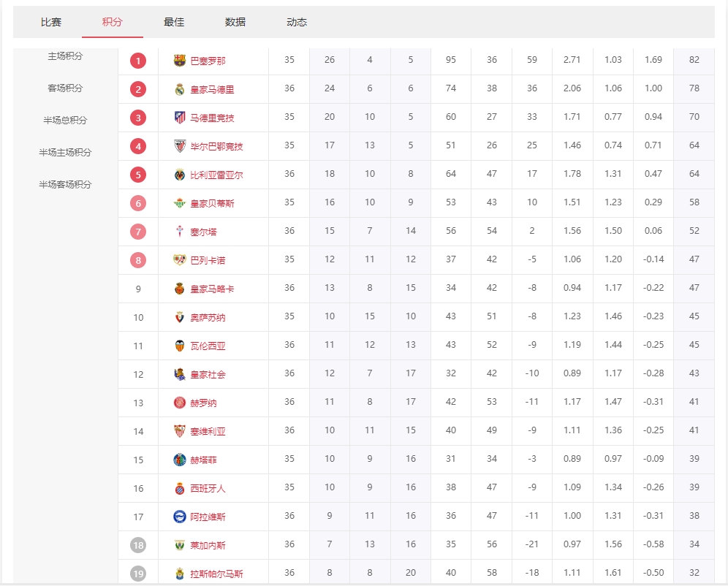
Task: Switch to the 比赛 tab
Action: click(51, 22)
